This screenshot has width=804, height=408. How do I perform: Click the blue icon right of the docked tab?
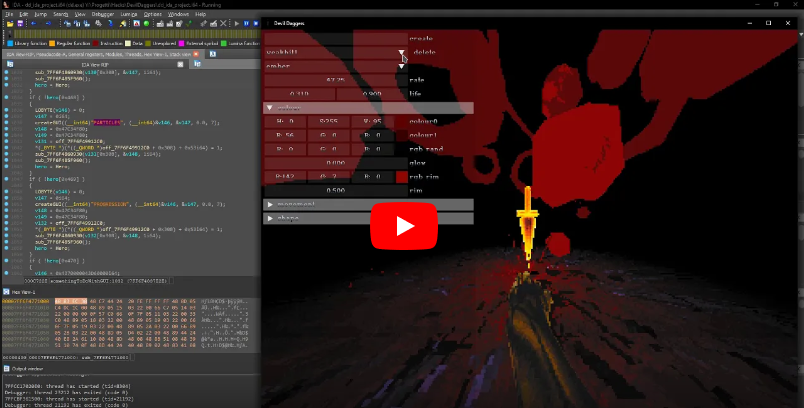[213, 54]
